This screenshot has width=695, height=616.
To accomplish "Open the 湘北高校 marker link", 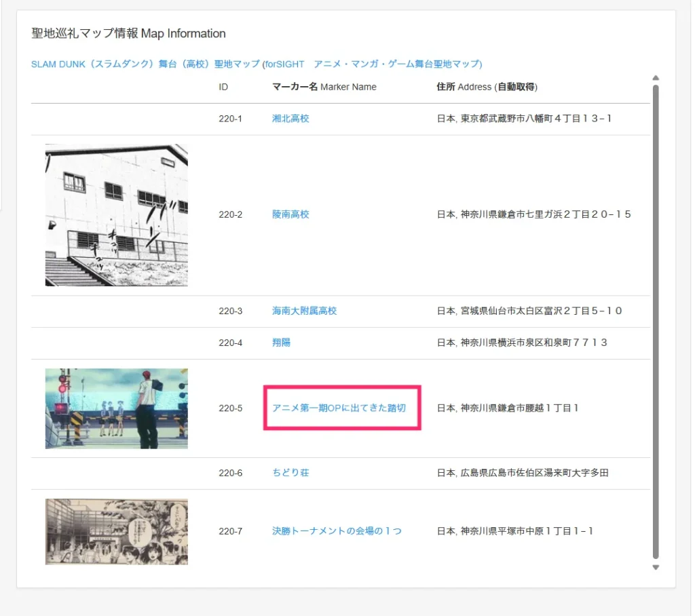I will pyautogui.click(x=290, y=118).
